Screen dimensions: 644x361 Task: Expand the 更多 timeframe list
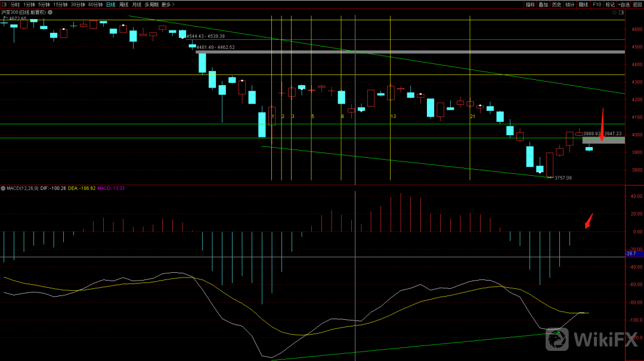(x=168, y=4)
